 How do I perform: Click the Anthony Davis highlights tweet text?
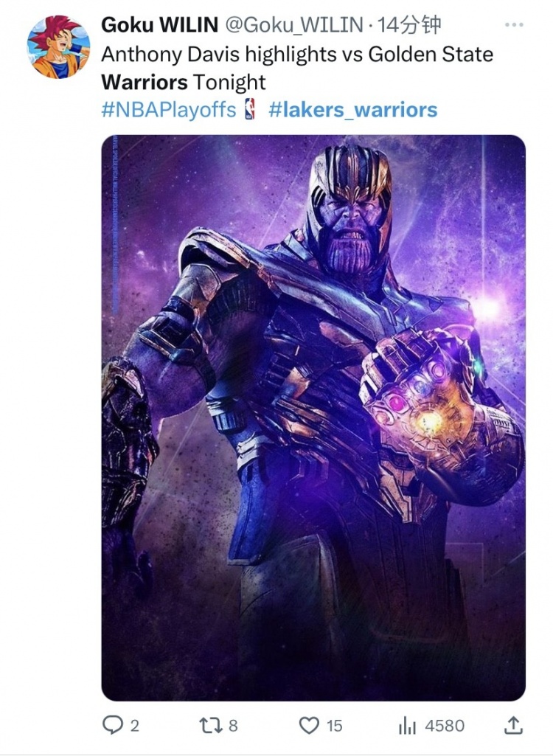click(295, 55)
